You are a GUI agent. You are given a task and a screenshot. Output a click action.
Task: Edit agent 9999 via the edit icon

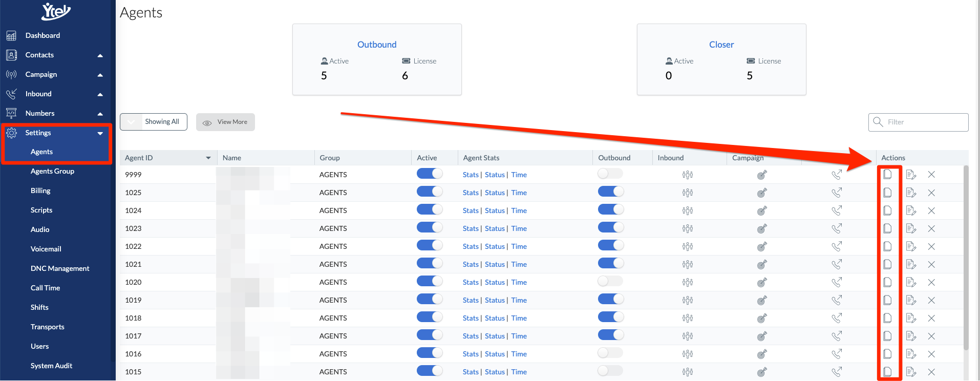click(x=911, y=175)
